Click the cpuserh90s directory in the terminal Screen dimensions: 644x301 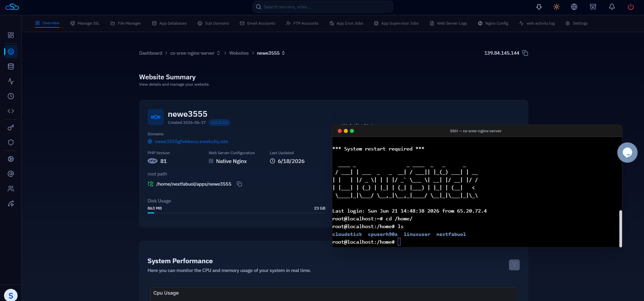[x=383, y=234]
